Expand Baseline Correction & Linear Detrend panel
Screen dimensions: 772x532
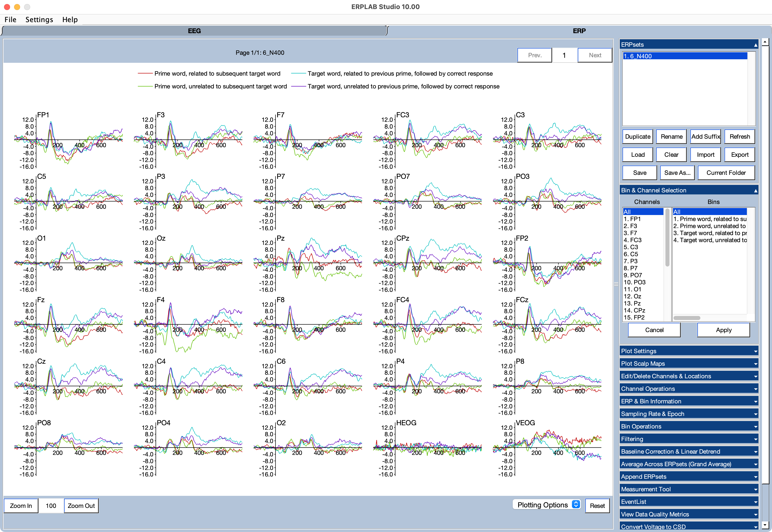pos(689,451)
